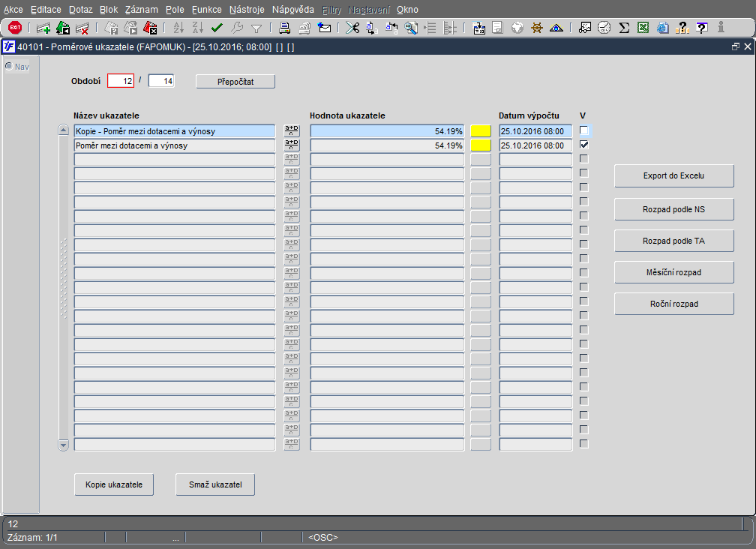Click the info 'i' icon
This screenshot has height=549, width=756.
click(721, 28)
